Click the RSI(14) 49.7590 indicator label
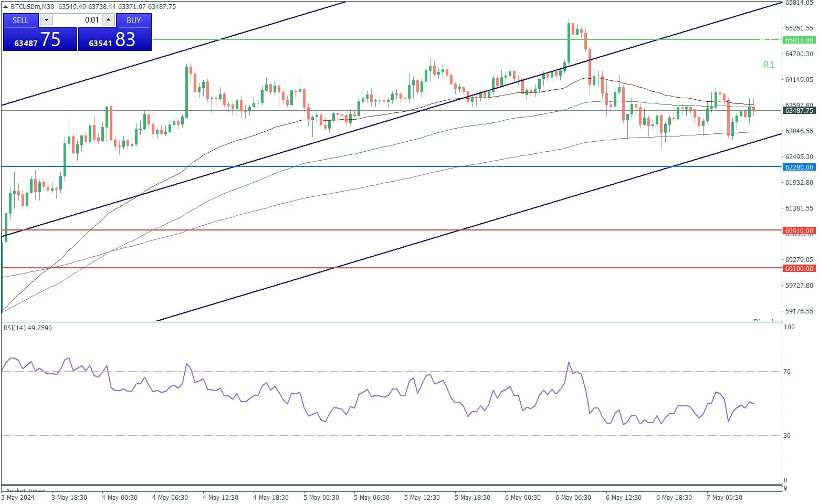 tap(28, 328)
